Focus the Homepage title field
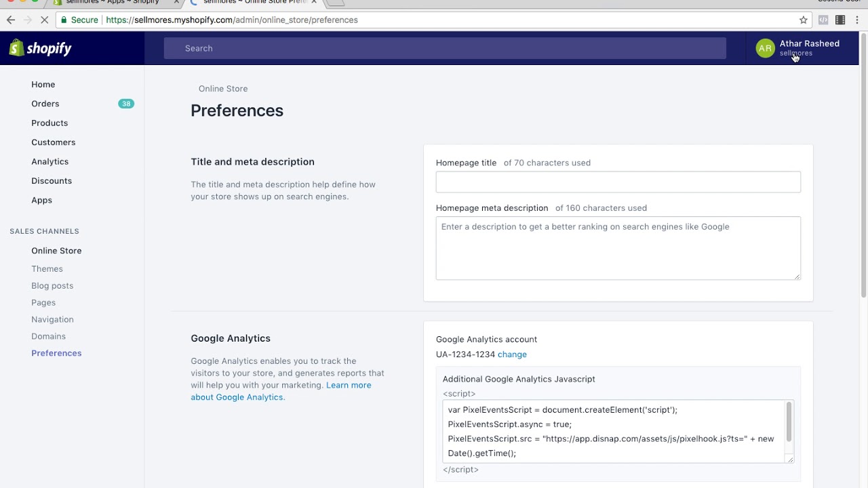 (x=618, y=182)
